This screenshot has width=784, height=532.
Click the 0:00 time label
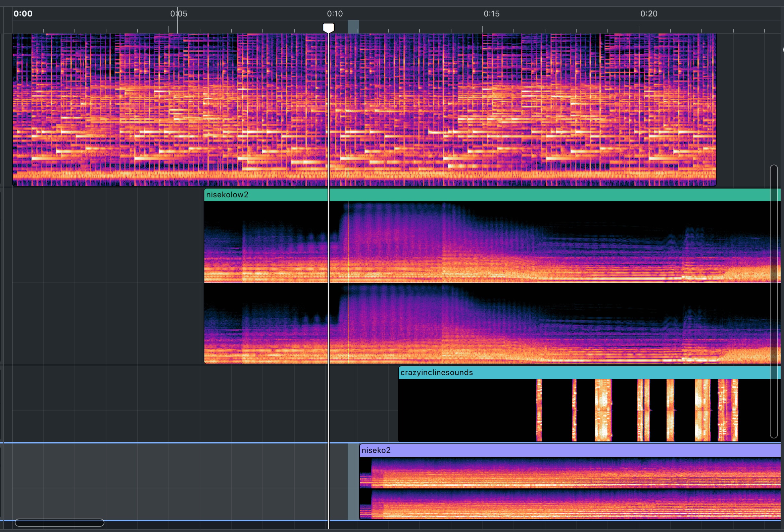(x=23, y=14)
